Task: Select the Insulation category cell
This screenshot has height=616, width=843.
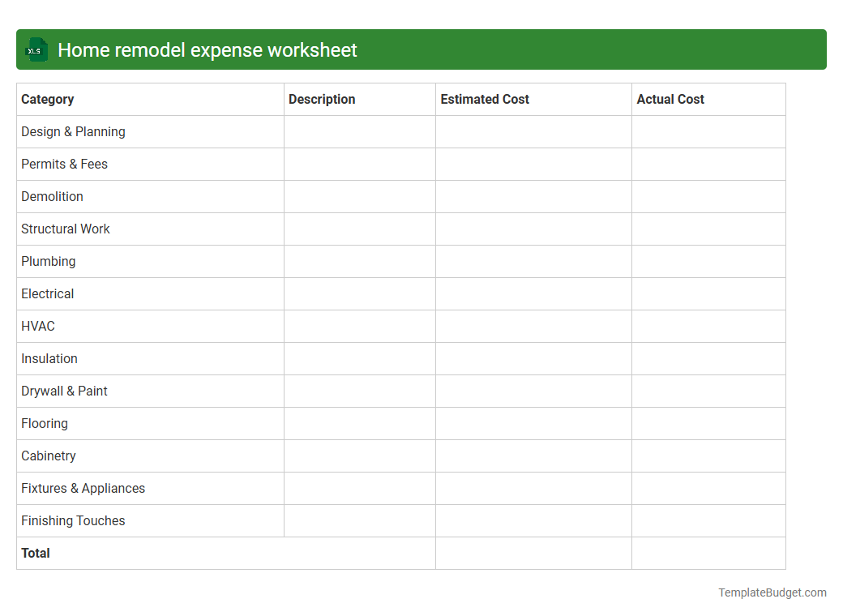Action: [49, 358]
